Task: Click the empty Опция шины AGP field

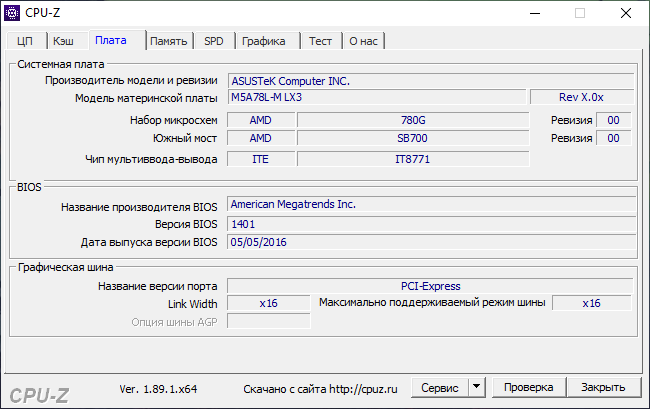Action: 269,321
